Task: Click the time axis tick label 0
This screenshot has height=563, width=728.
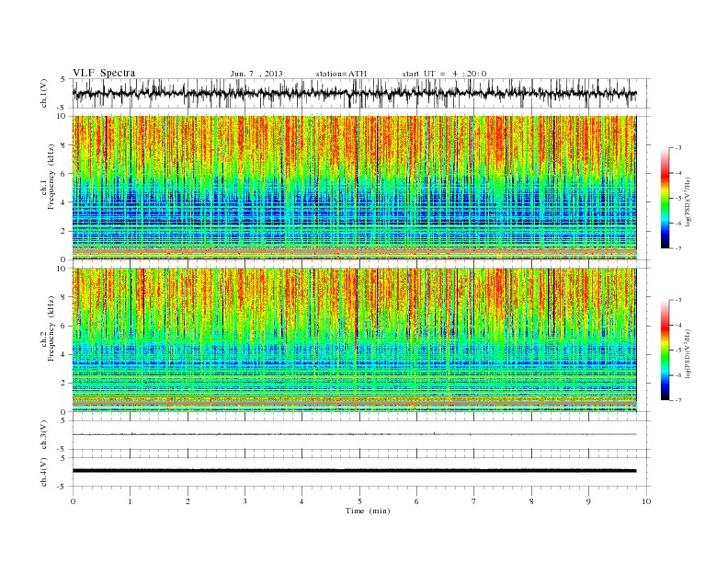Action: [73, 501]
